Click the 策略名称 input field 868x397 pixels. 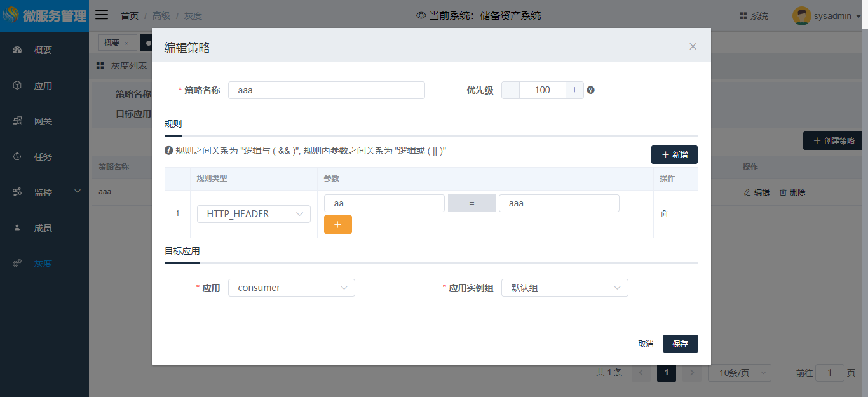point(326,90)
